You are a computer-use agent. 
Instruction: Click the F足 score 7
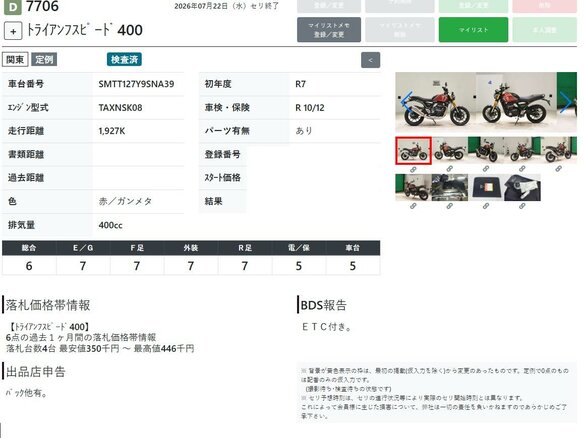[137, 266]
